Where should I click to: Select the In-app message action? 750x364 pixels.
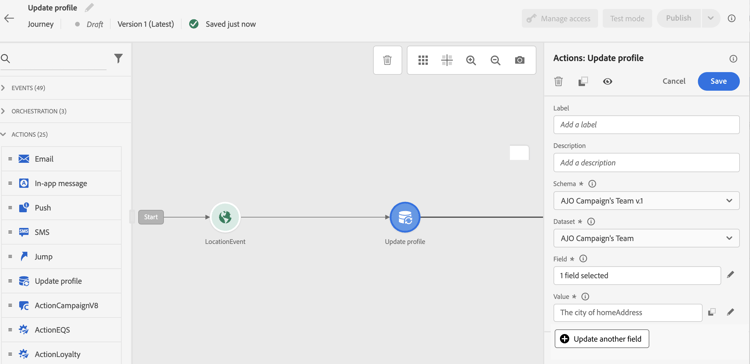(x=61, y=183)
